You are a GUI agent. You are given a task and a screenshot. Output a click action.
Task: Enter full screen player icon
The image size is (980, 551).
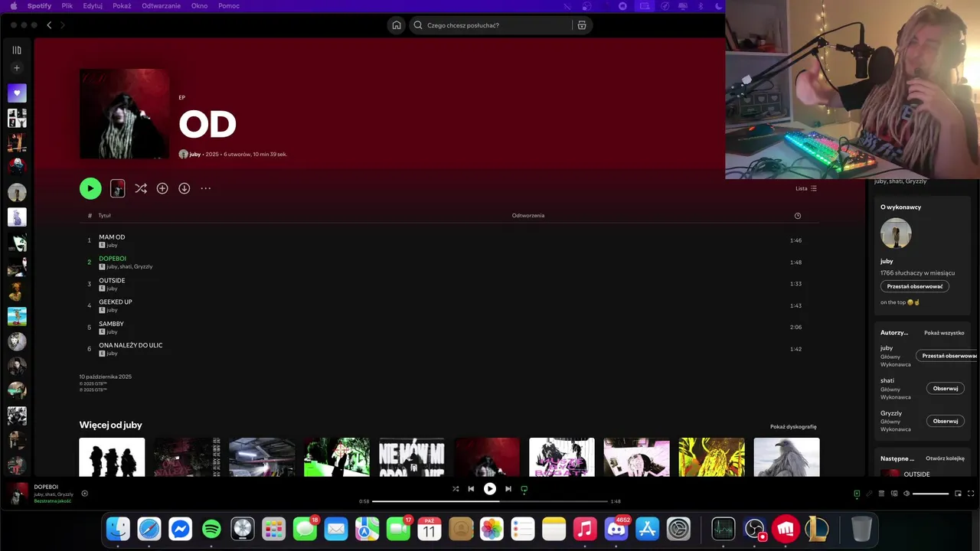pyautogui.click(x=971, y=494)
